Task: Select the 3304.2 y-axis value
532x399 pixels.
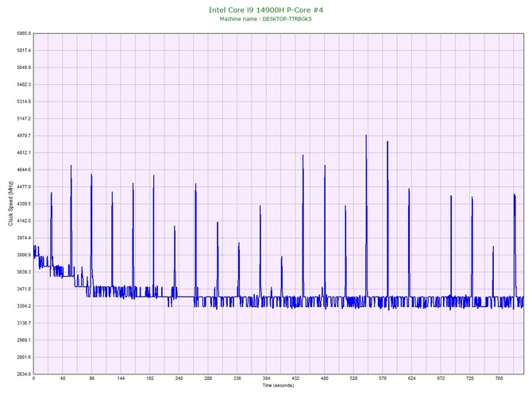Action: point(24,306)
